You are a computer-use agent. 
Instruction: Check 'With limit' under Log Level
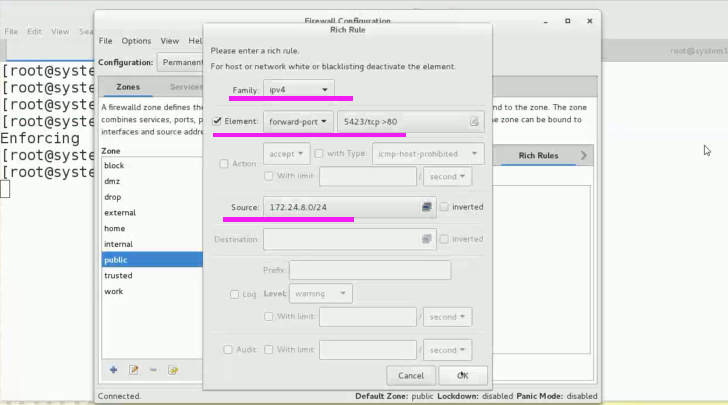268,316
